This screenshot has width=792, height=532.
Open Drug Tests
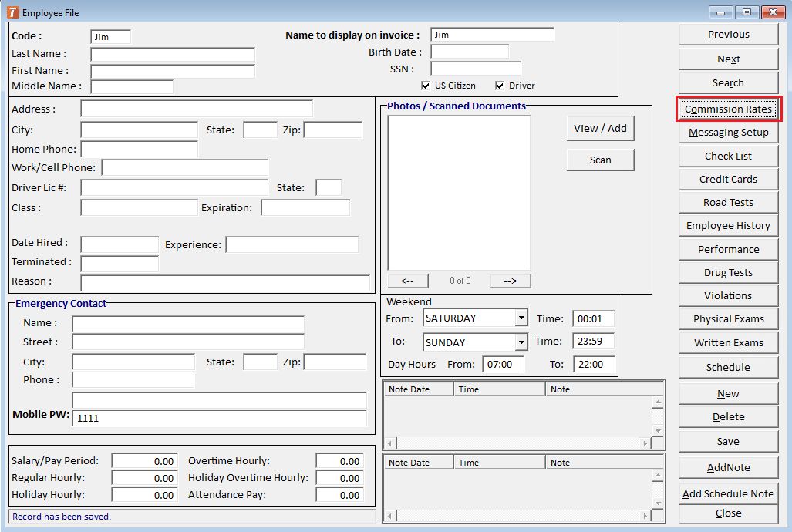(x=728, y=273)
